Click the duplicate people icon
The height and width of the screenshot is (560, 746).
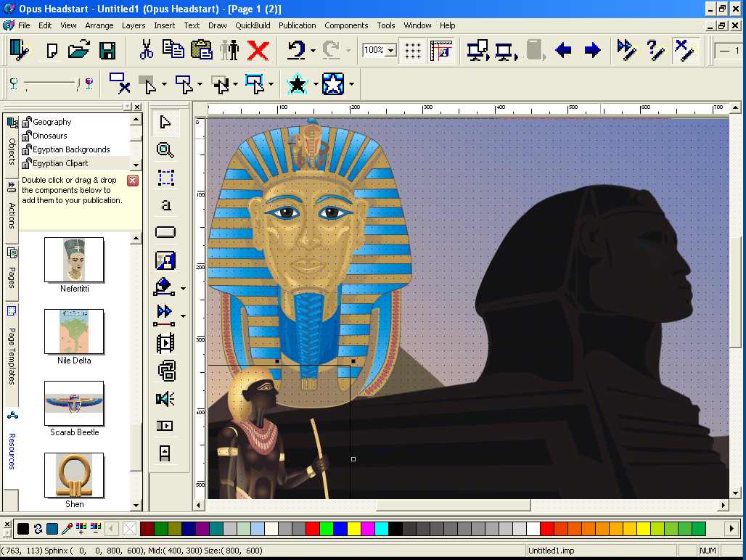(x=229, y=50)
